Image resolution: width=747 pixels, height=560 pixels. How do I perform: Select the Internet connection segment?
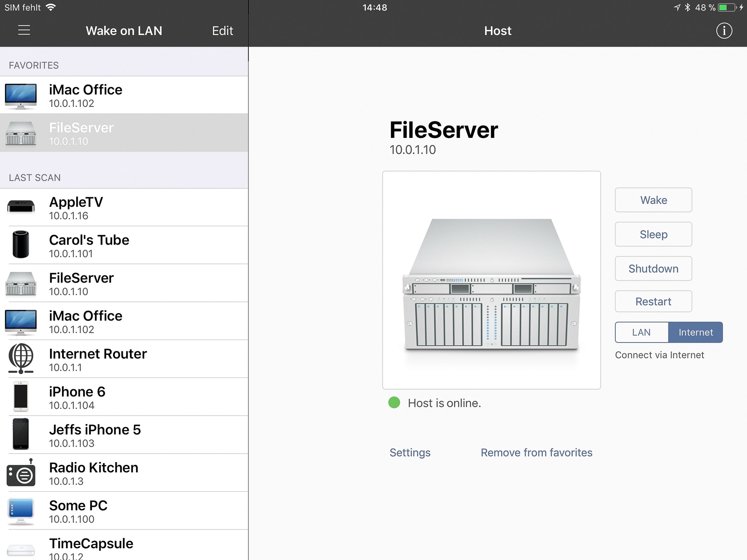695,332
